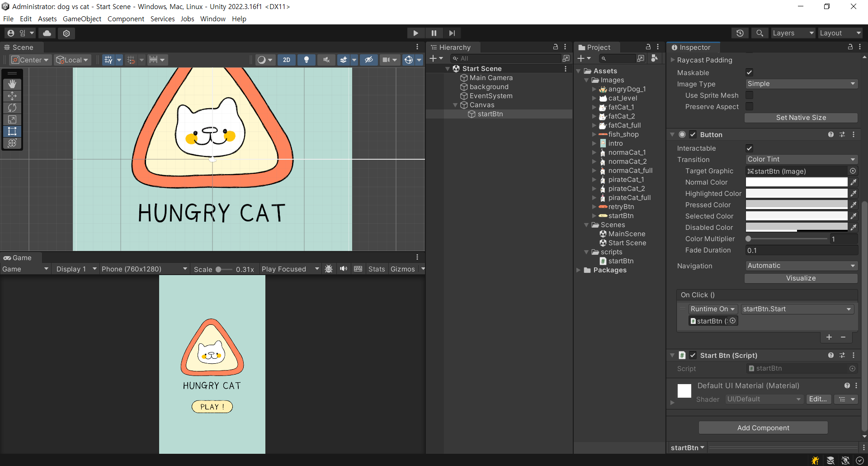Viewport: 868px width, 466px height.
Task: Open the Layers dropdown
Action: pyautogui.click(x=793, y=33)
